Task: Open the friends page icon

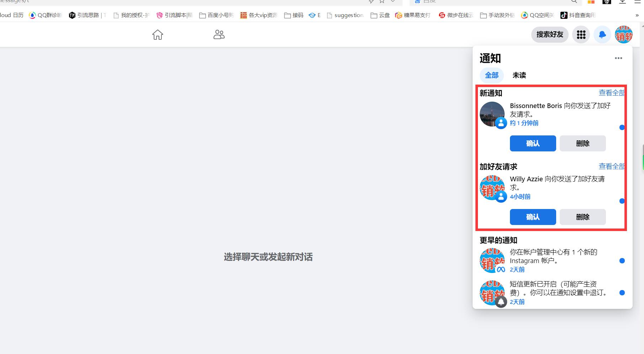Action: (219, 34)
